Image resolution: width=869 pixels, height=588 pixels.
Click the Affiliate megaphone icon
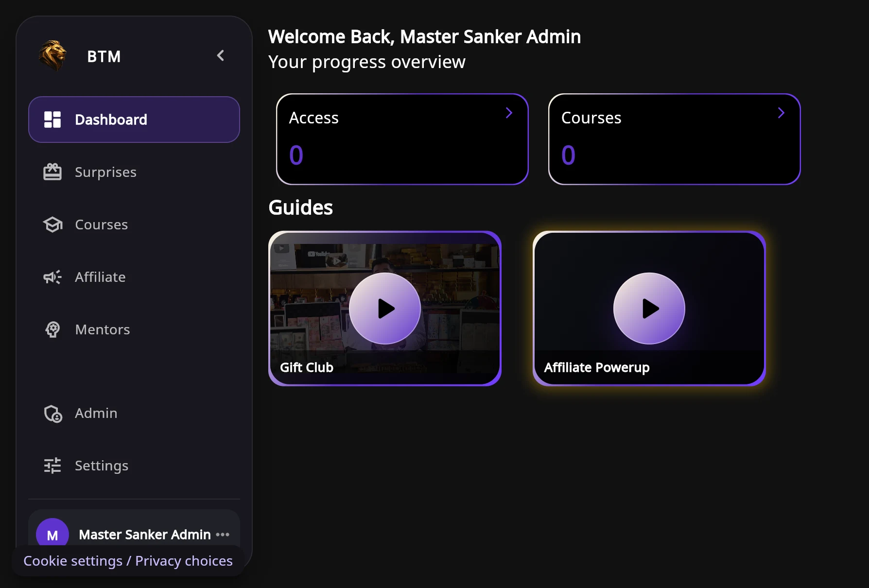pyautogui.click(x=52, y=277)
